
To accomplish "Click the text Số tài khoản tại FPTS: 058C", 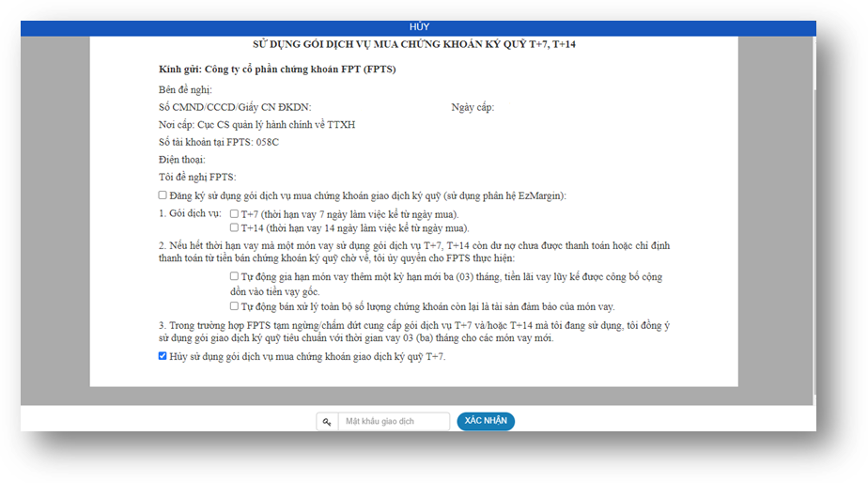I will [219, 142].
